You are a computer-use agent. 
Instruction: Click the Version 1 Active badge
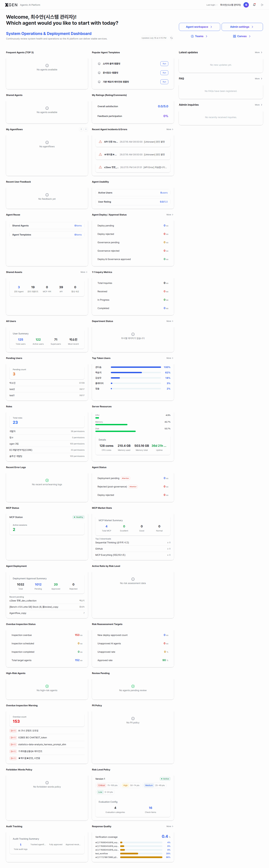pyautogui.click(x=165, y=779)
